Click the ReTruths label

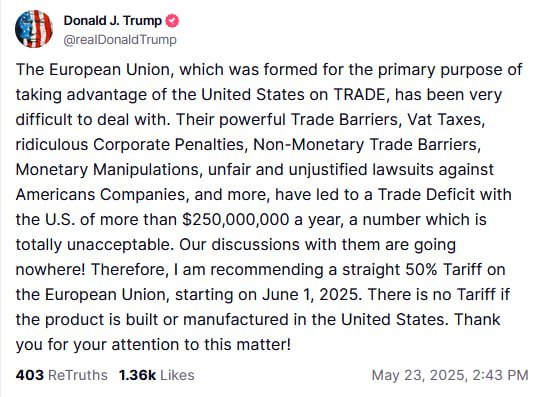click(78, 375)
